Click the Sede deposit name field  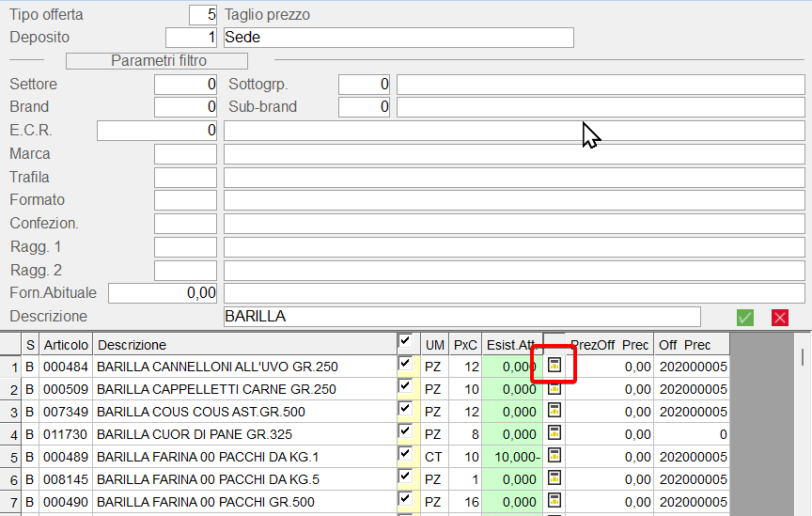point(398,38)
